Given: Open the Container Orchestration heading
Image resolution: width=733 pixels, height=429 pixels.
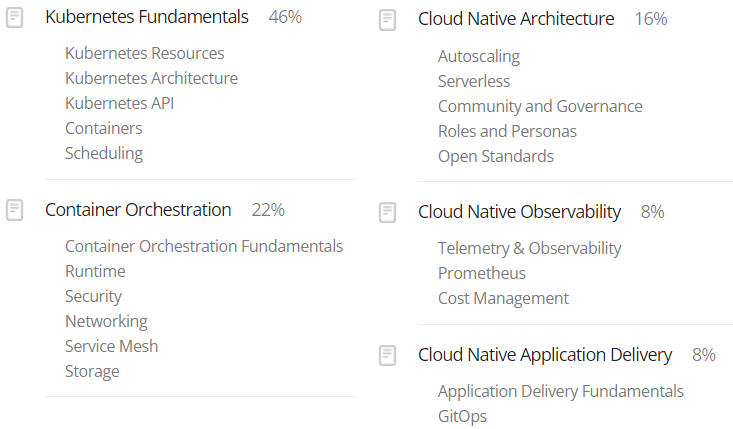Looking at the screenshot, I should coord(138,210).
